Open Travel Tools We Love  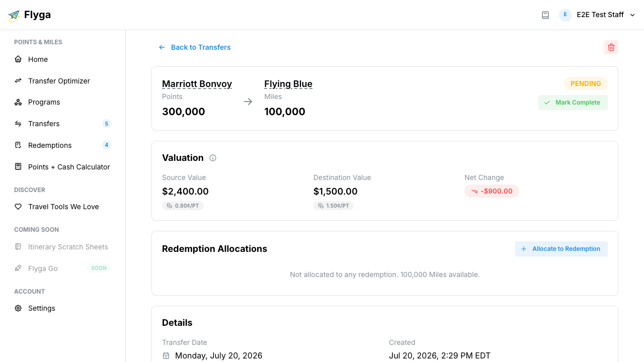pyautogui.click(x=62, y=207)
